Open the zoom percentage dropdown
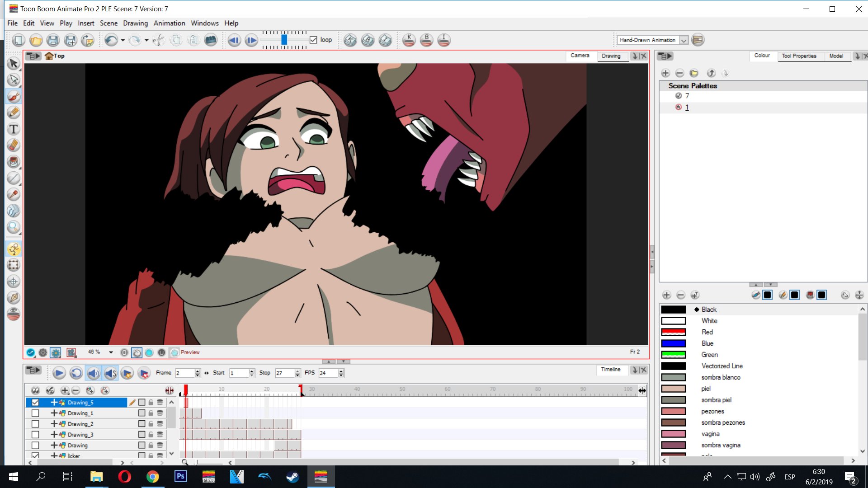Screen dimensions: 868x488 pos(111,352)
